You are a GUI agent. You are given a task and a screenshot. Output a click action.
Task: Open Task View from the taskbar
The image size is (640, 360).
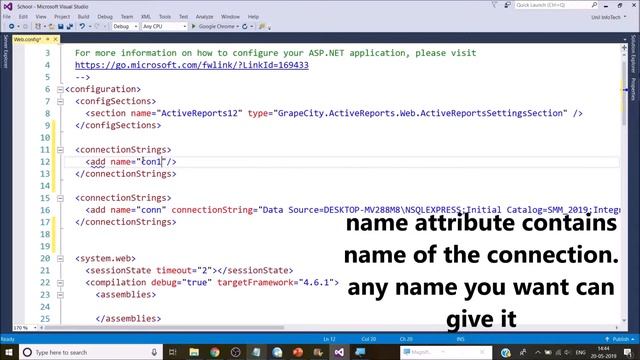[x=172, y=352]
